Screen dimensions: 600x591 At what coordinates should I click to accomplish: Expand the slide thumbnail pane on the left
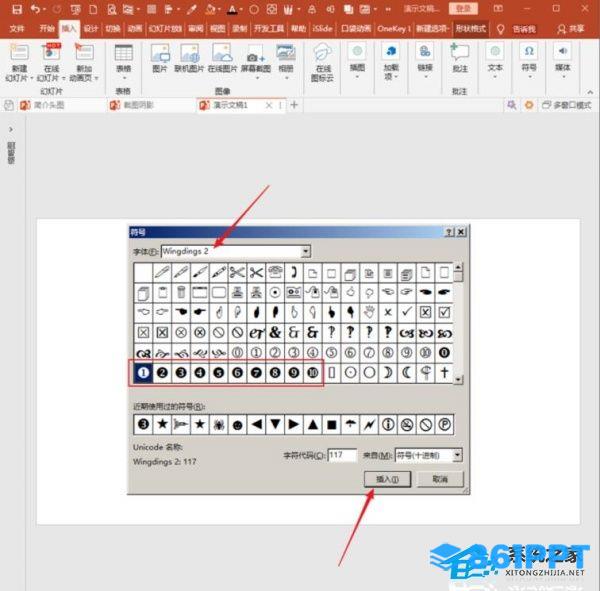pos(11,129)
